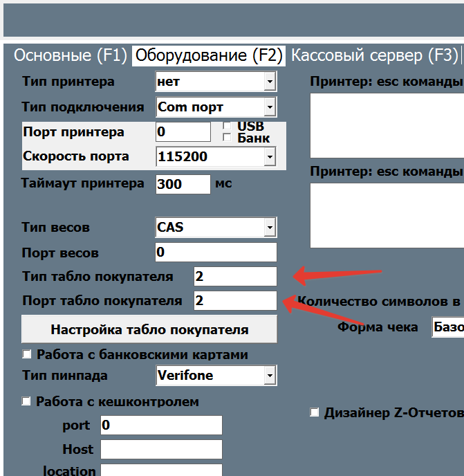Click the Порт табло покупателя field

tap(234, 301)
